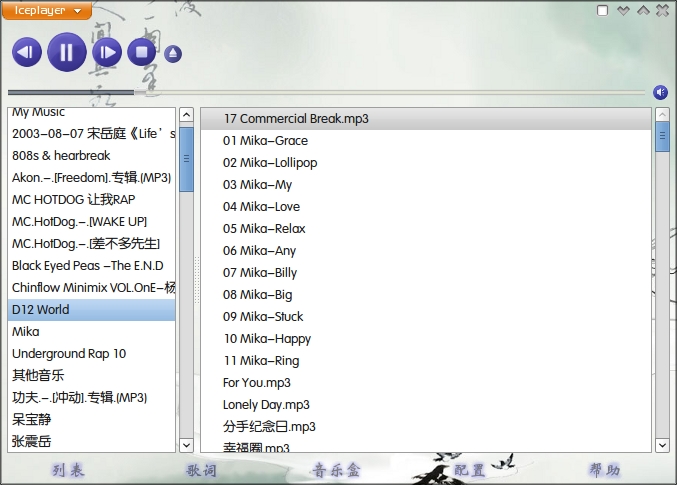This screenshot has height=485, width=677.
Task: Skip to the next track
Action: 107,52
